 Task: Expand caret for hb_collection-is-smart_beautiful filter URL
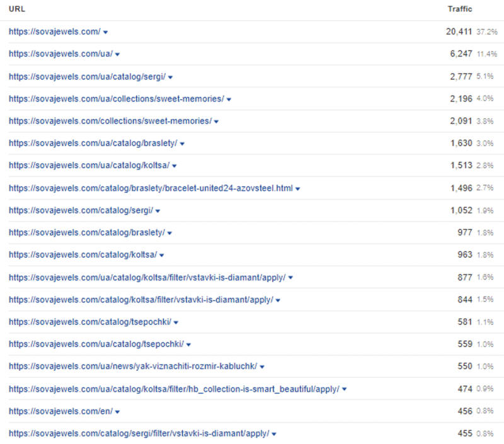pyautogui.click(x=345, y=389)
